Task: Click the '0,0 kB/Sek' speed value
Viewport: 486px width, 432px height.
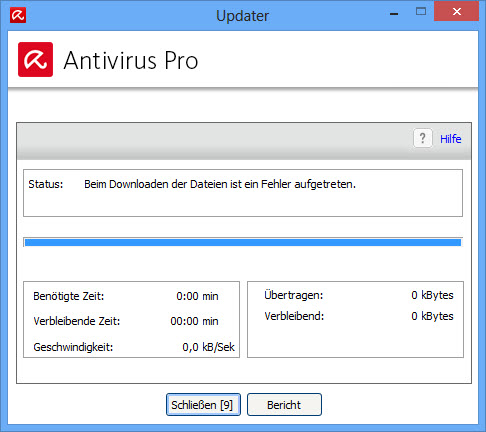Action: [x=208, y=347]
